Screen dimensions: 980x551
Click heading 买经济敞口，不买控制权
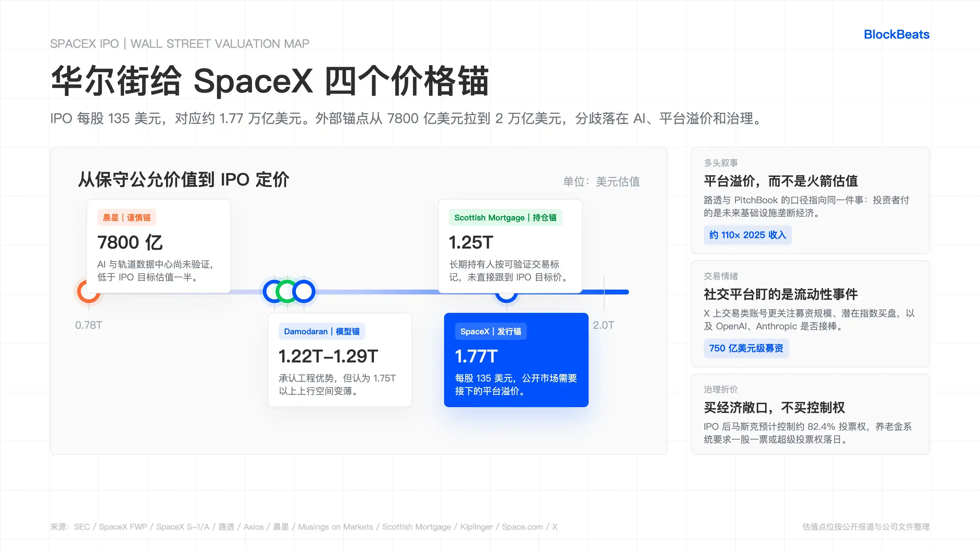tap(774, 407)
